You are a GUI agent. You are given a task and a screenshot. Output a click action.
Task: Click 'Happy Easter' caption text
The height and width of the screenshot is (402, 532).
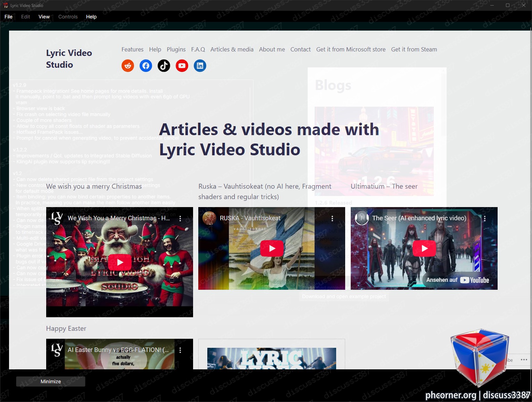pyautogui.click(x=66, y=328)
